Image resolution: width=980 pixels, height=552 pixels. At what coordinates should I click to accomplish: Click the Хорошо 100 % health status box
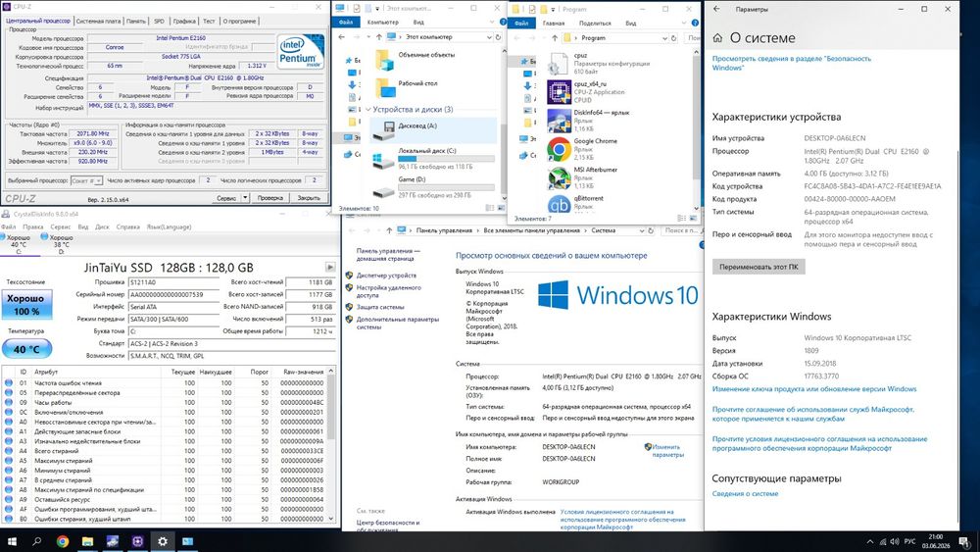coord(26,305)
